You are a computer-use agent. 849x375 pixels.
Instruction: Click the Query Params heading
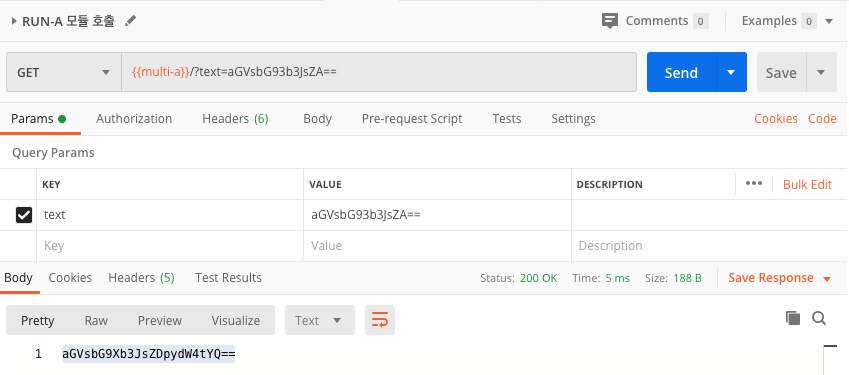(x=53, y=153)
